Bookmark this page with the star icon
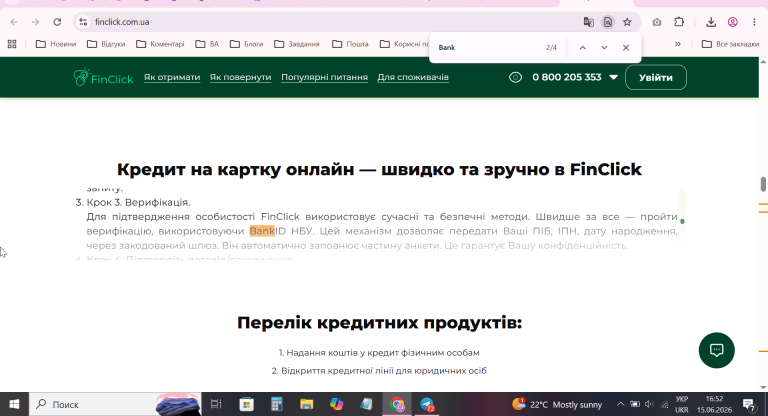768x416 pixels. pyautogui.click(x=627, y=22)
